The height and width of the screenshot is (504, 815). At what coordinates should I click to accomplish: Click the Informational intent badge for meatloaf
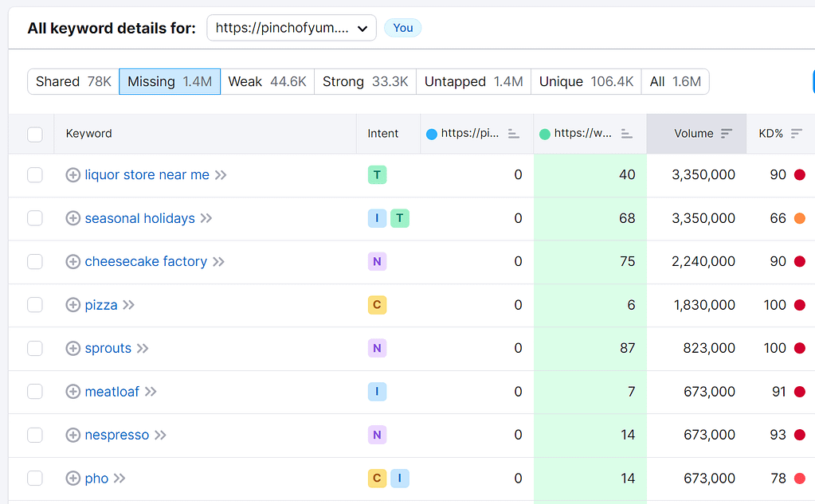coord(377,392)
